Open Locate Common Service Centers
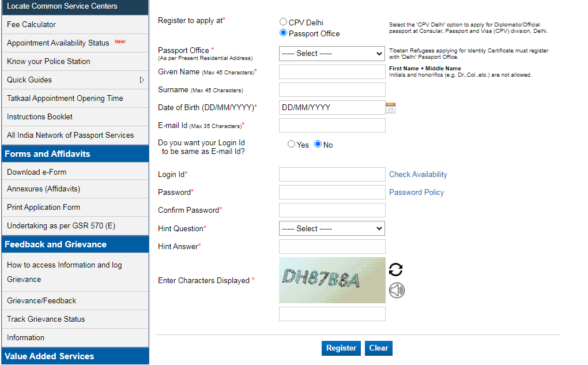The height and width of the screenshot is (365, 588). 75,6
